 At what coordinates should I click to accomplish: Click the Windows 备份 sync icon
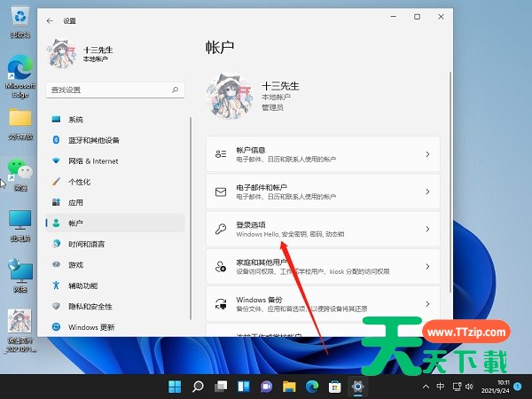click(x=221, y=304)
